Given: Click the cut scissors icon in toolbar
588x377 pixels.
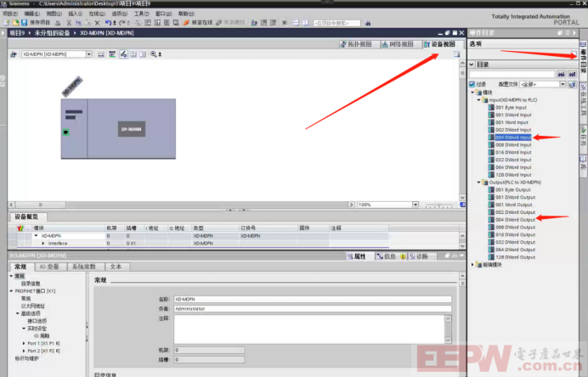Looking at the screenshot, I should [x=69, y=23].
